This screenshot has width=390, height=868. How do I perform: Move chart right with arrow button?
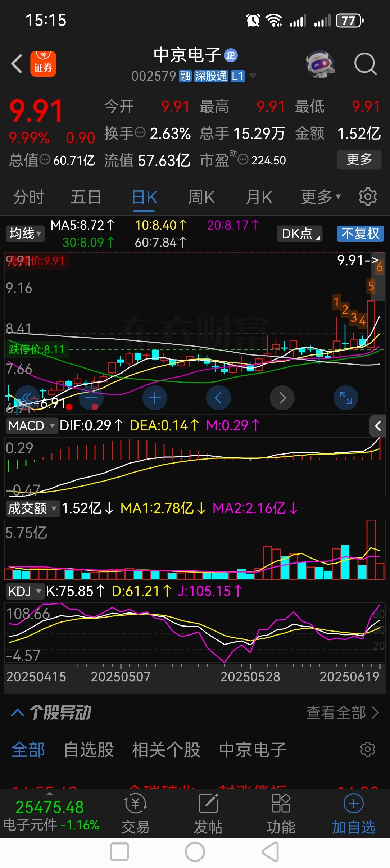coord(282,398)
